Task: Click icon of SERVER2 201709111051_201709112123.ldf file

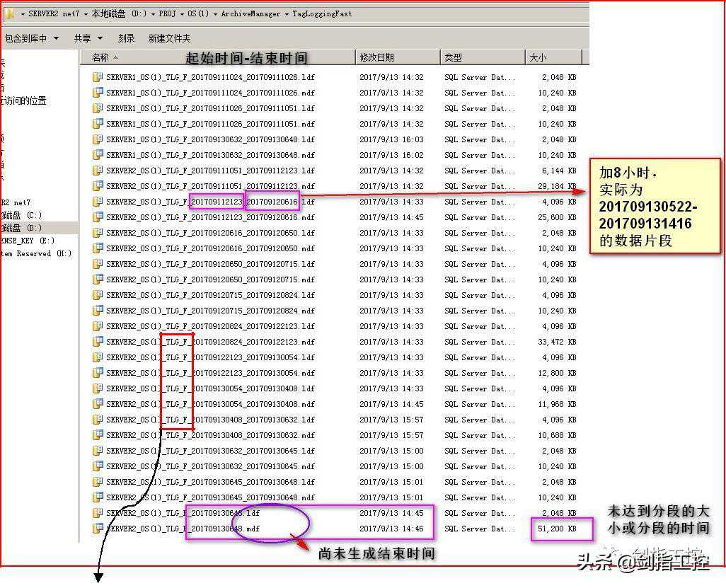Action: 98,171
